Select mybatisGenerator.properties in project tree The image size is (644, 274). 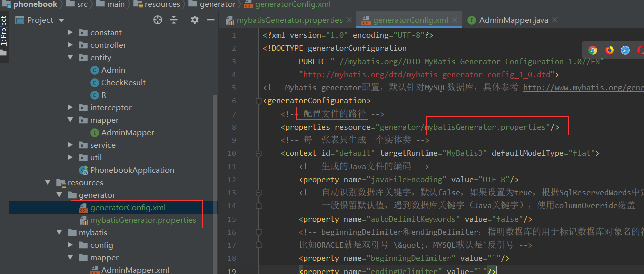point(143,220)
